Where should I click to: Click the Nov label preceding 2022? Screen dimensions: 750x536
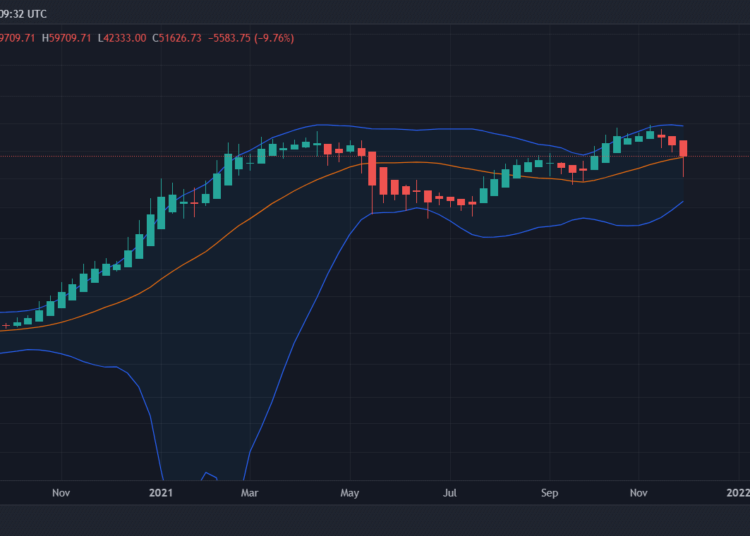tap(638, 492)
